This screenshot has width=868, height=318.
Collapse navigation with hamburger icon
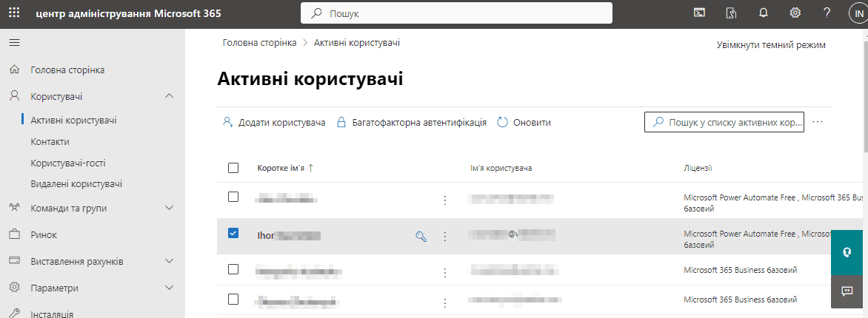[15, 43]
